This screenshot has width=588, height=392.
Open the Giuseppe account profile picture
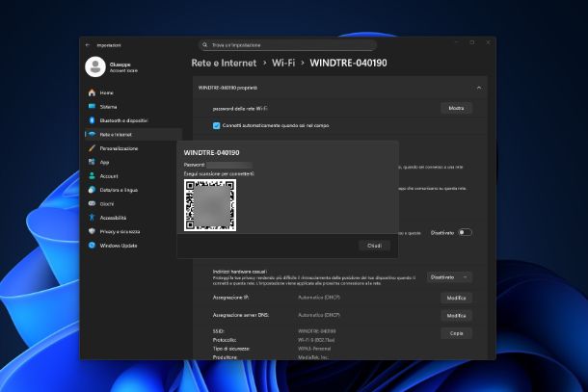click(95, 66)
